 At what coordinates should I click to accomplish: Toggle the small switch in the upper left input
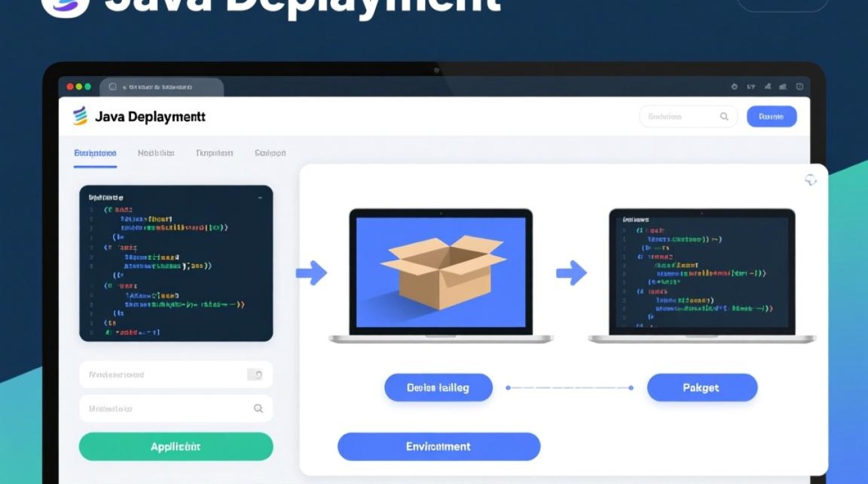(255, 375)
